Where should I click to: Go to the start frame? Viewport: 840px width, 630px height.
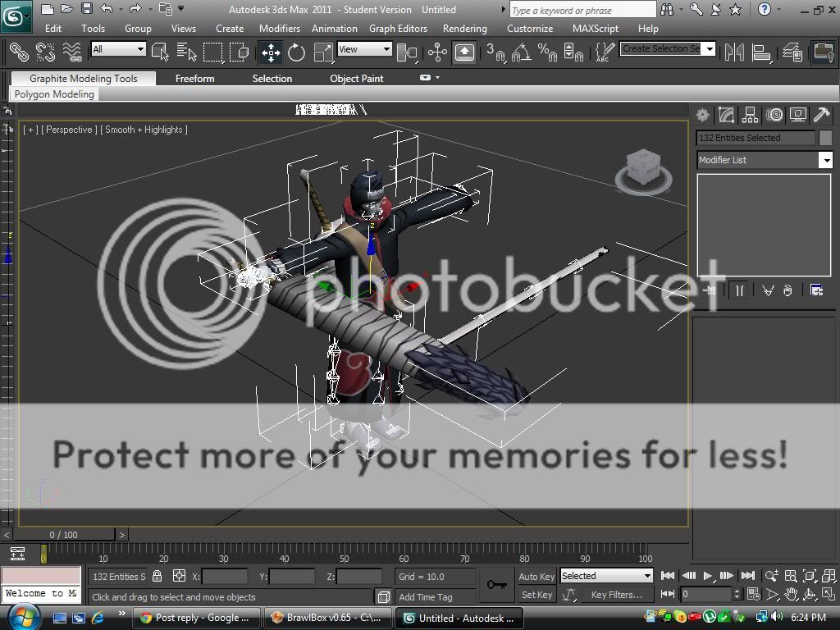[668, 576]
